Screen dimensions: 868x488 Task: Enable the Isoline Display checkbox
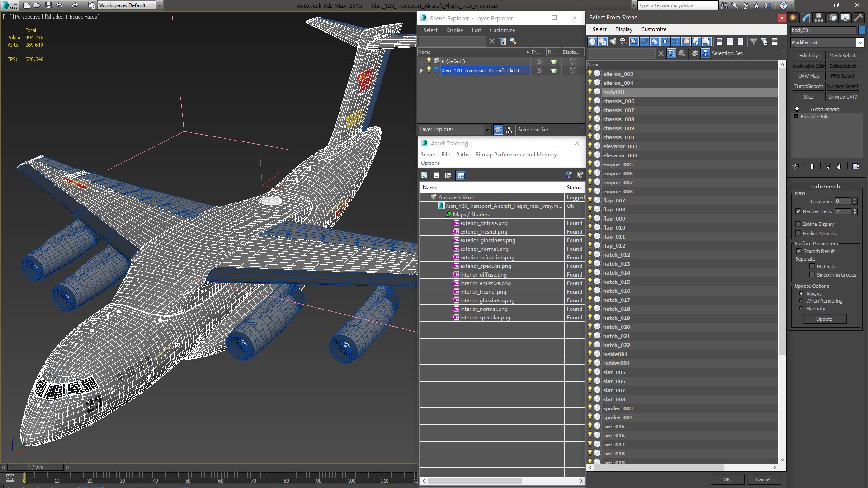point(798,224)
